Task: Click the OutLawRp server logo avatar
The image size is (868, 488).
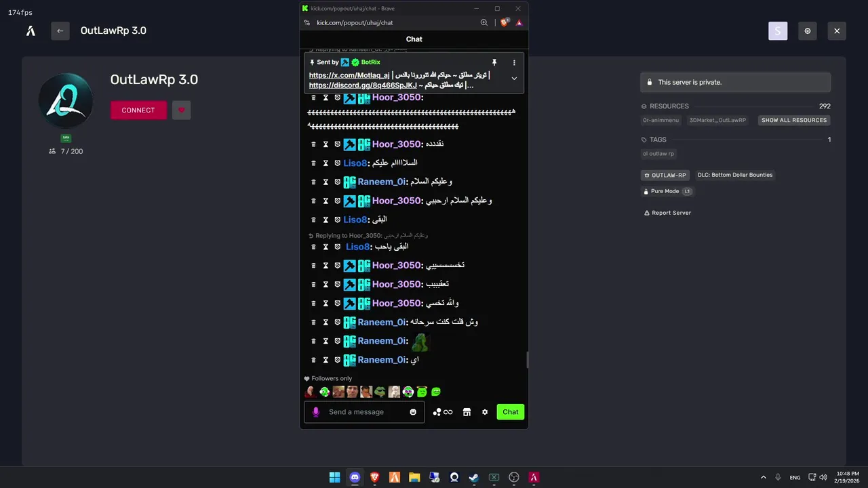Action: point(66,100)
